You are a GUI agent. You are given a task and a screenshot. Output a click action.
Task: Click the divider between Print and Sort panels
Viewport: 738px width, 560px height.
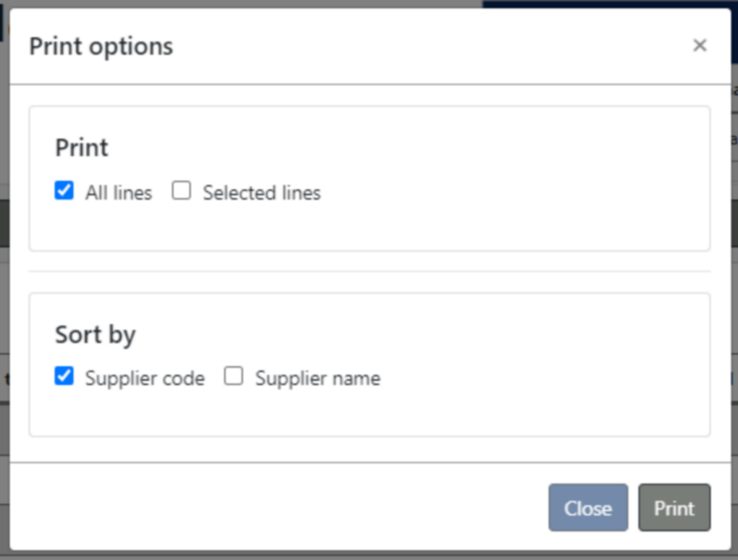coord(370,271)
